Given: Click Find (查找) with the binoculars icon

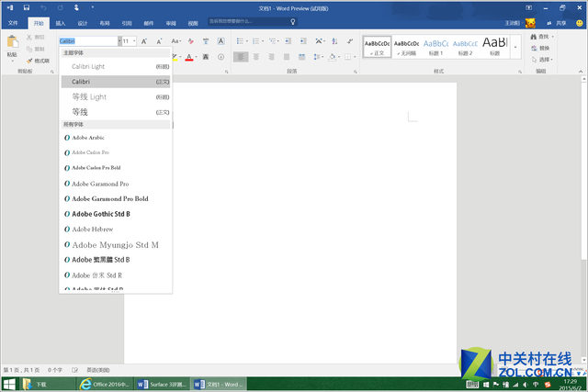Looking at the screenshot, I should 541,37.
